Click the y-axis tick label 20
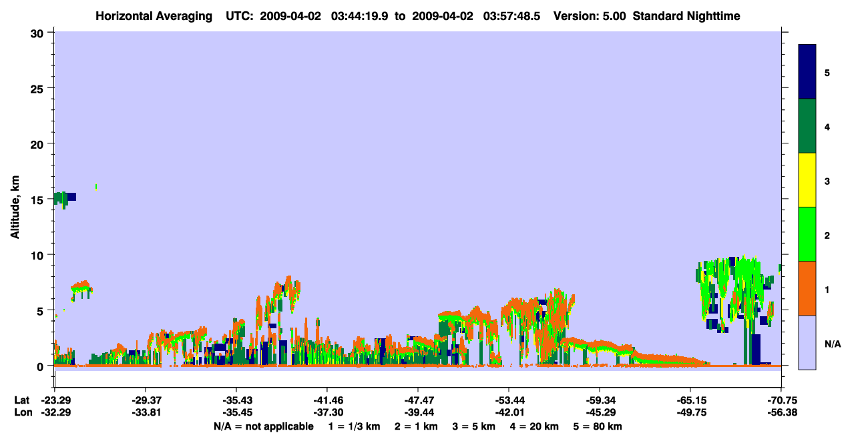This screenshot has height=445, width=868. (x=39, y=143)
